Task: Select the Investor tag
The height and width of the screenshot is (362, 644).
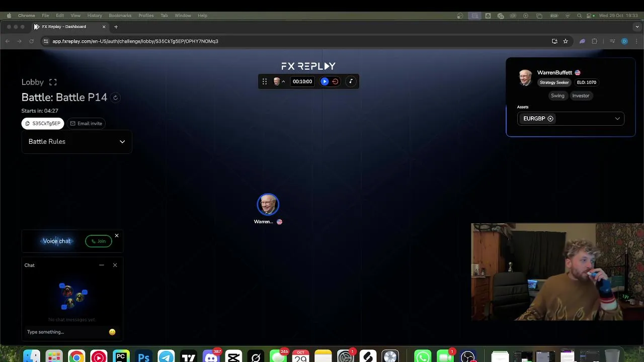Action: tap(581, 96)
